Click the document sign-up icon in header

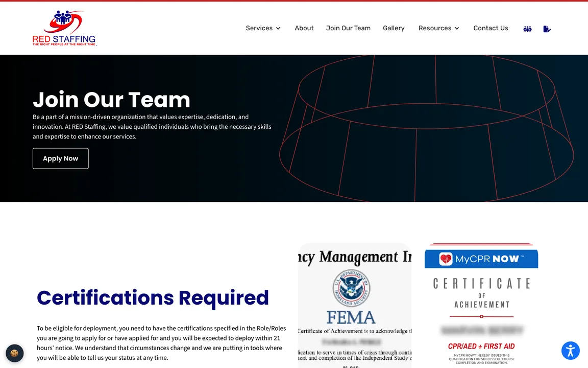[x=547, y=29]
